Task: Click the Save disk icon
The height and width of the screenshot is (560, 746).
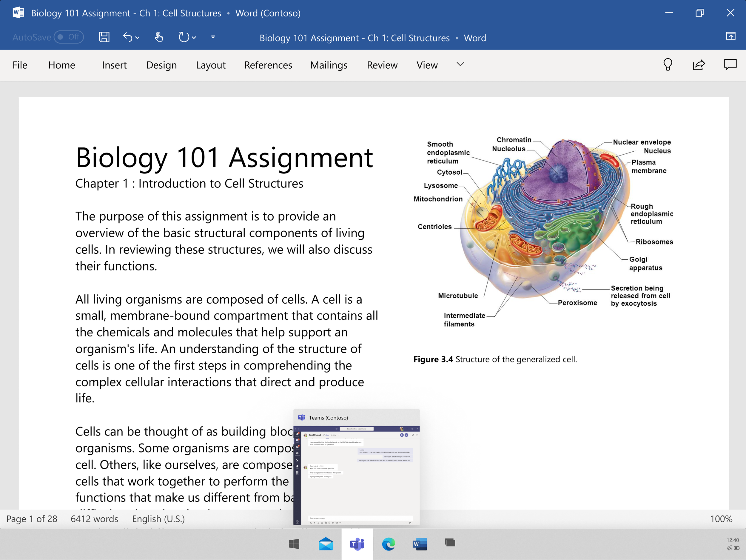Action: click(104, 37)
